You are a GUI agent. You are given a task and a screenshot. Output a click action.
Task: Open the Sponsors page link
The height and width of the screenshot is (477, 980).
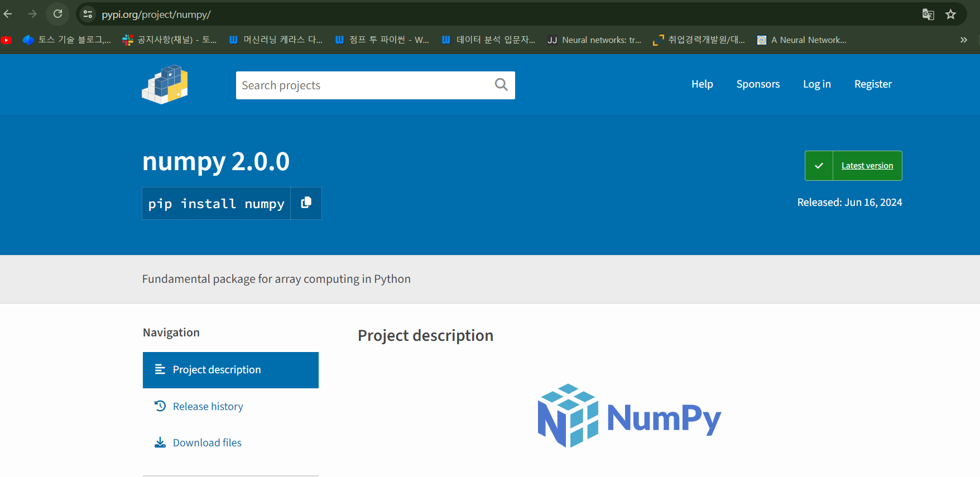coord(758,84)
